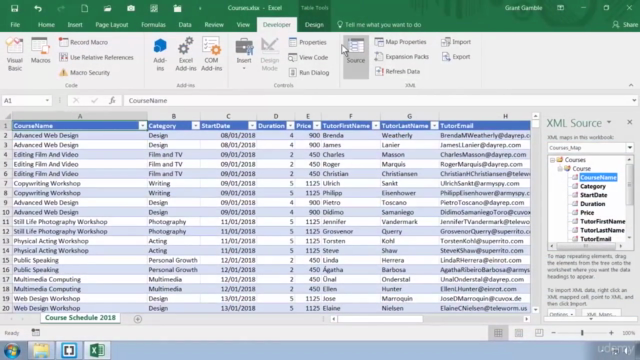The height and width of the screenshot is (360, 640).
Task: Start Record Macro
Action: click(84, 42)
